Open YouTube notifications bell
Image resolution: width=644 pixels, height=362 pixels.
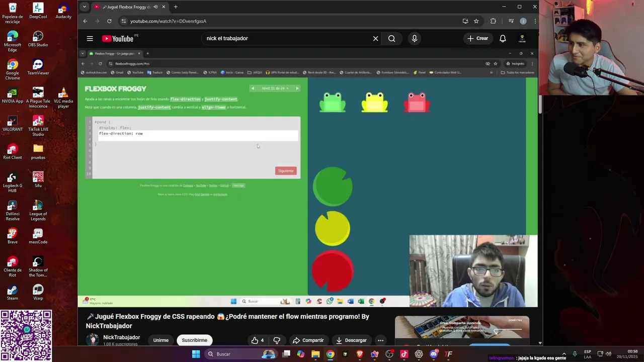click(503, 39)
